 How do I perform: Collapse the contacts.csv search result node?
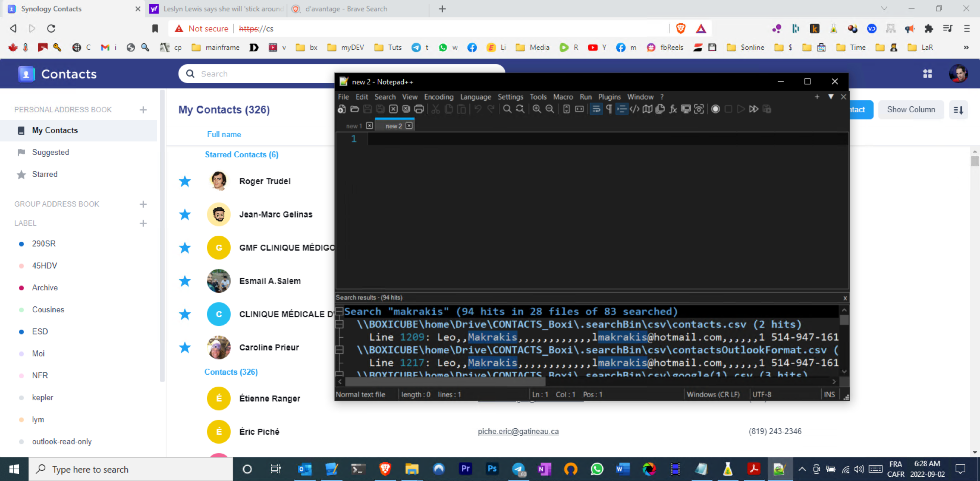[339, 324]
